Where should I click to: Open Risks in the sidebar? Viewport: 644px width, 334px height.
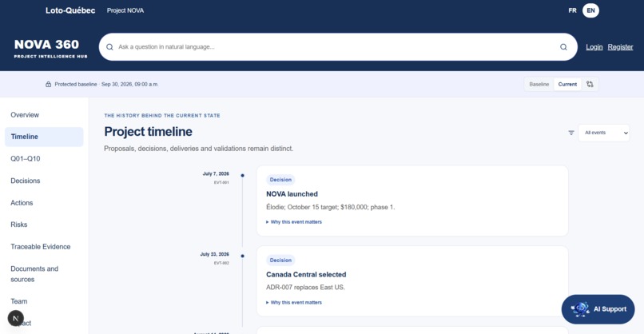(44, 225)
